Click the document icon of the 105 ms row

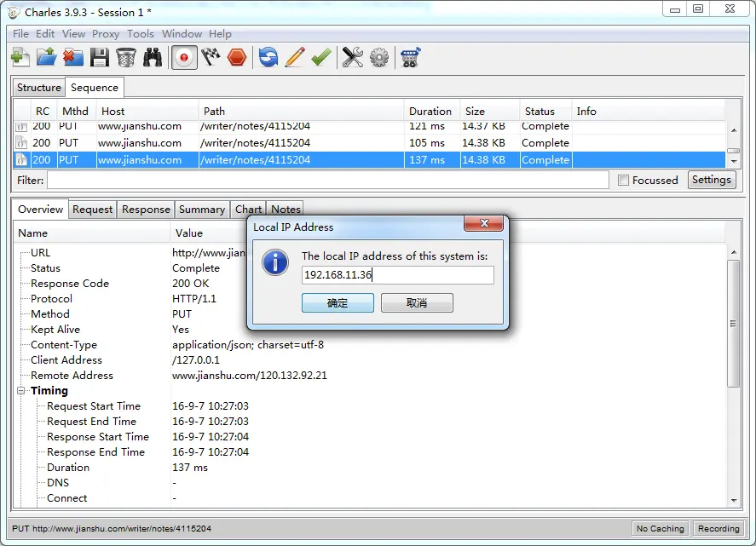click(20, 143)
